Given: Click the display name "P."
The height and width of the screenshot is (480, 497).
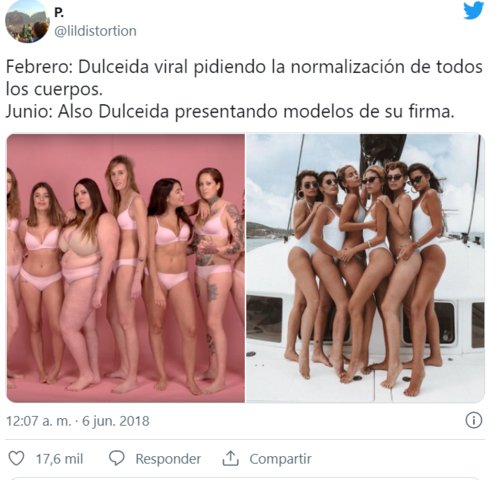Looking at the screenshot, I should tap(59, 13).
